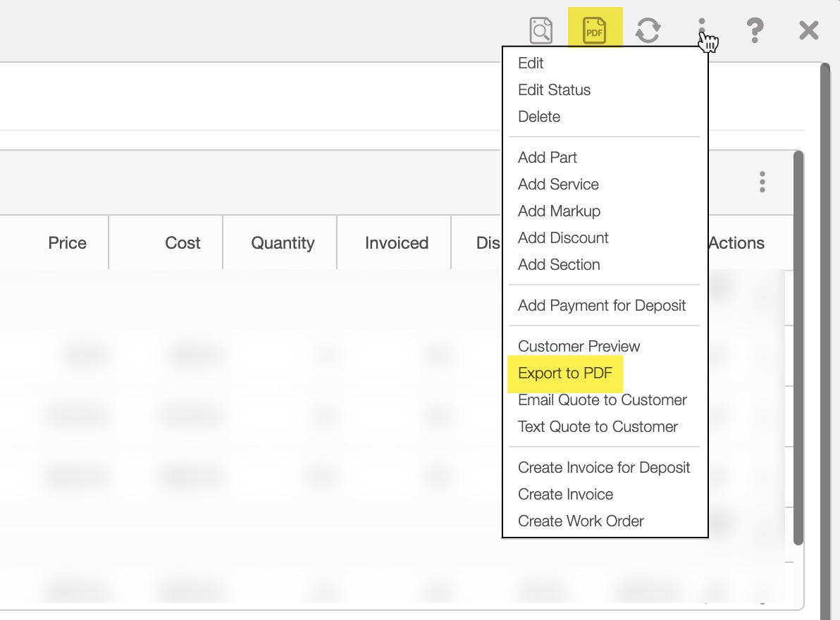Open the question mark help icon

pos(755,30)
